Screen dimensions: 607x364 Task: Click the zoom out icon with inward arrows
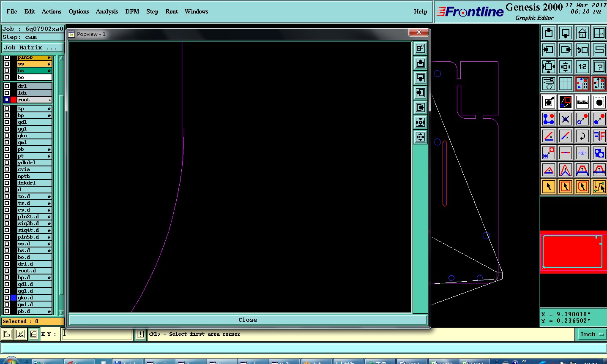point(566,66)
